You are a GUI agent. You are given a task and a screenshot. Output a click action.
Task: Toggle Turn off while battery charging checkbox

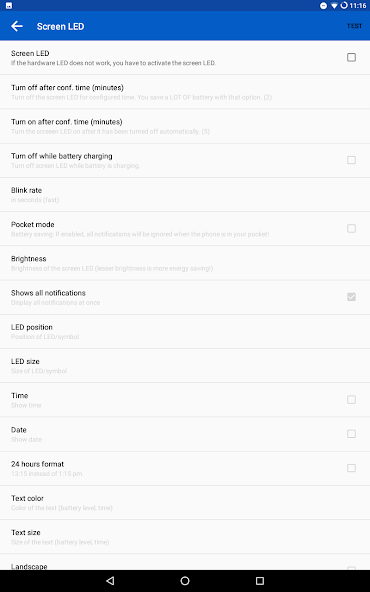tap(352, 160)
